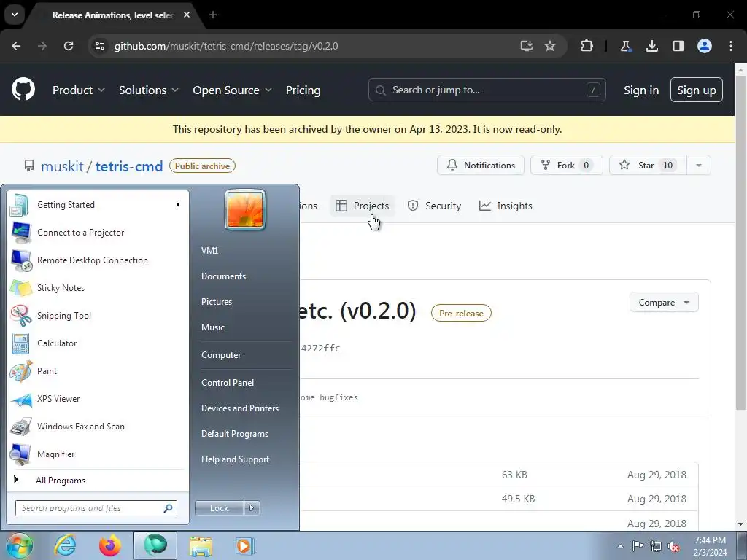Open the Security tab

point(434,206)
